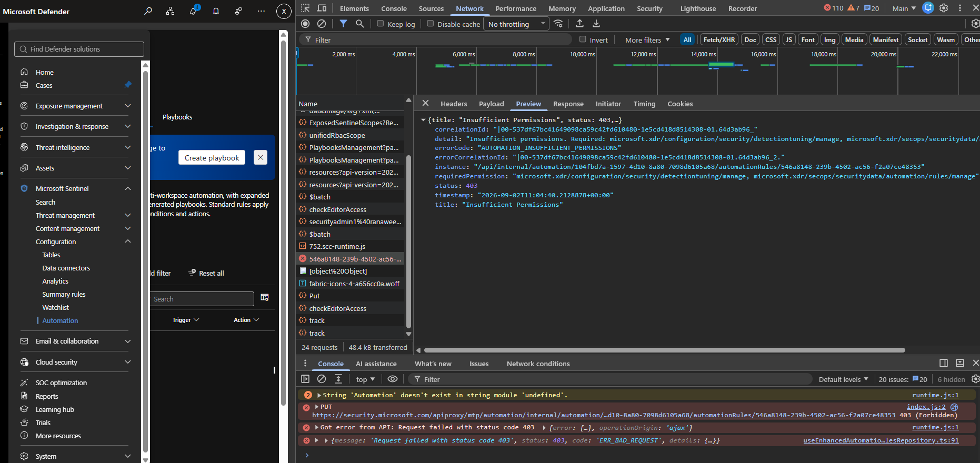
Task: Dismiss the Create playbook banner
Action: point(261,157)
